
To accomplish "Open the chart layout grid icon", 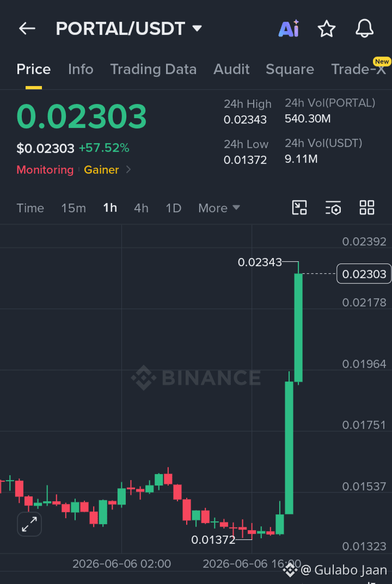I will (366, 207).
